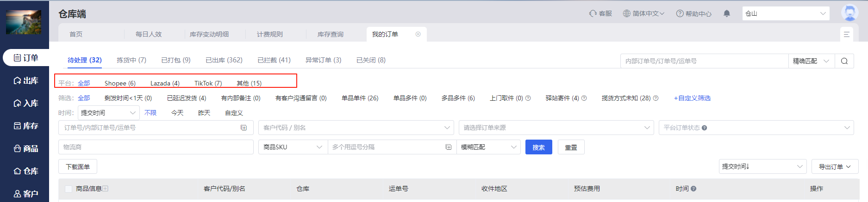
Task: Click the batch input icon in order number field
Action: [244, 128]
